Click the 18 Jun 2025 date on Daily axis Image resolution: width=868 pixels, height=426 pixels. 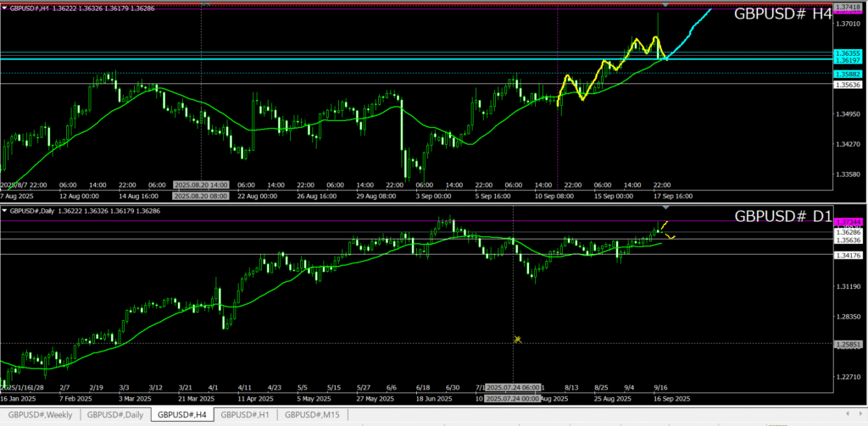tap(435, 398)
